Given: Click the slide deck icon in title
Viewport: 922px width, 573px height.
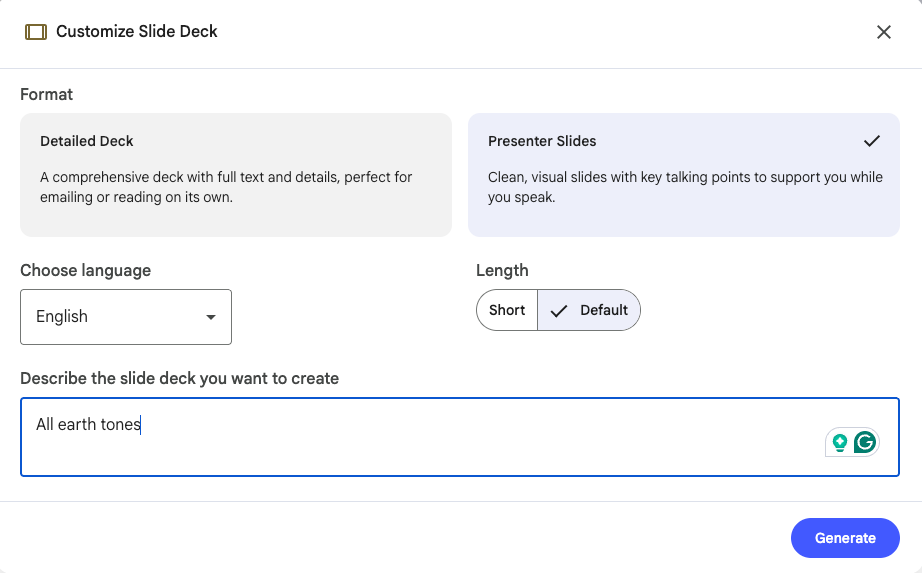Looking at the screenshot, I should point(36,32).
